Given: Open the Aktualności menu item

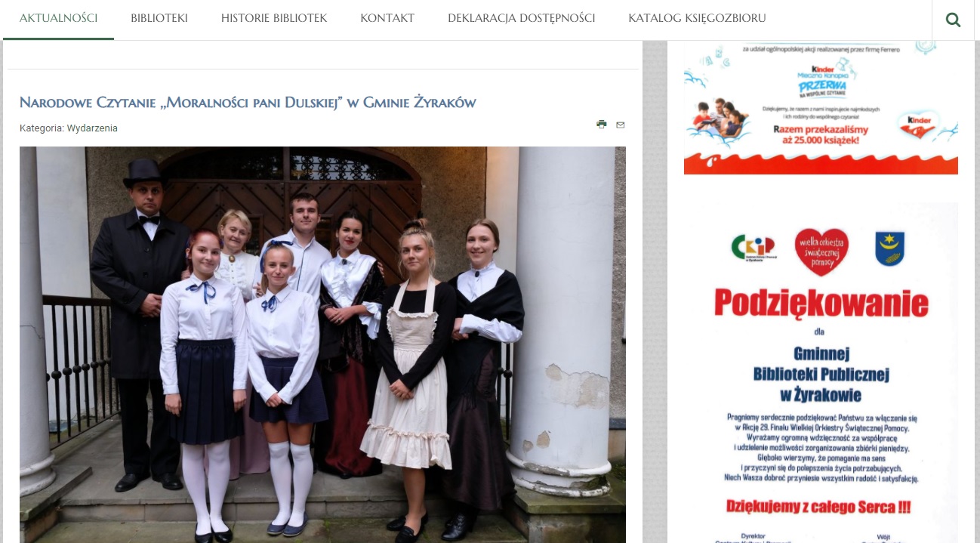Looking at the screenshot, I should coord(58,18).
